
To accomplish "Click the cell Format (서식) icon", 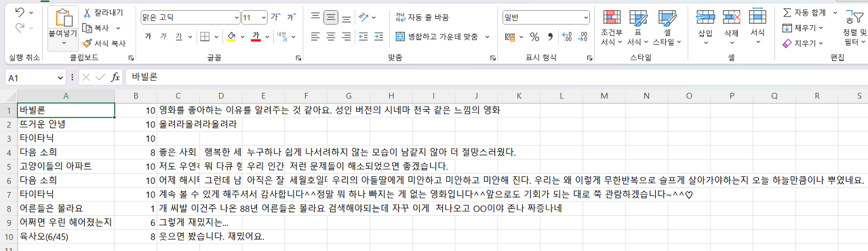I will click(757, 17).
